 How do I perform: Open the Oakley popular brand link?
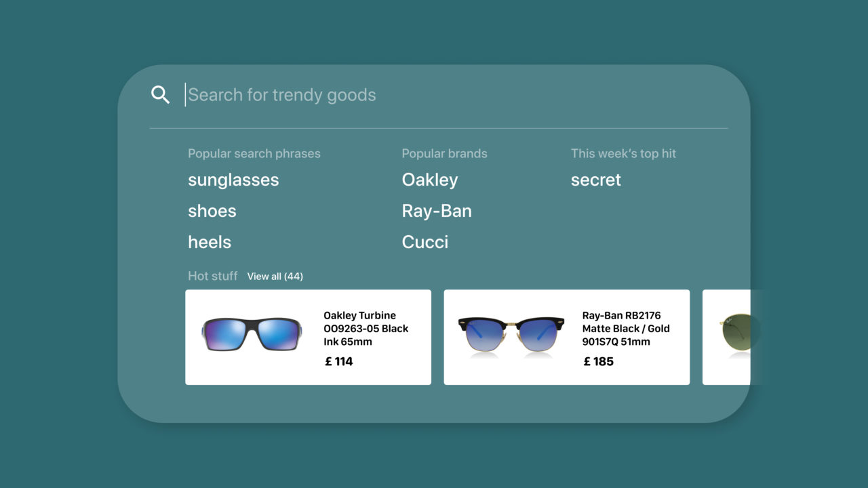[x=430, y=180]
